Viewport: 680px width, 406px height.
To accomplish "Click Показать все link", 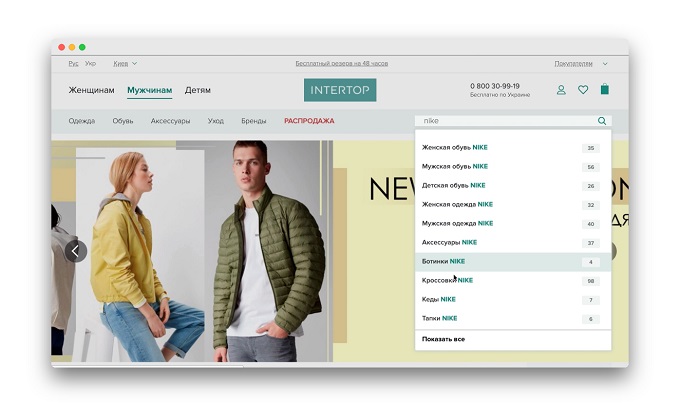I will click(443, 339).
